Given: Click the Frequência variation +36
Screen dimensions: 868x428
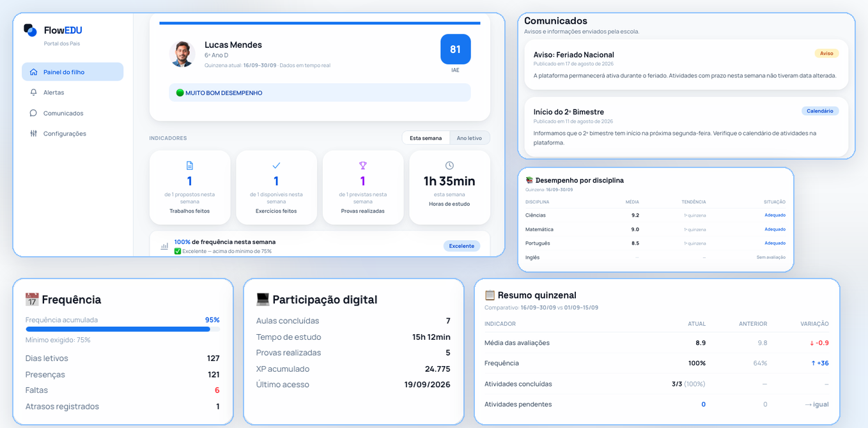Looking at the screenshot, I should tap(819, 363).
